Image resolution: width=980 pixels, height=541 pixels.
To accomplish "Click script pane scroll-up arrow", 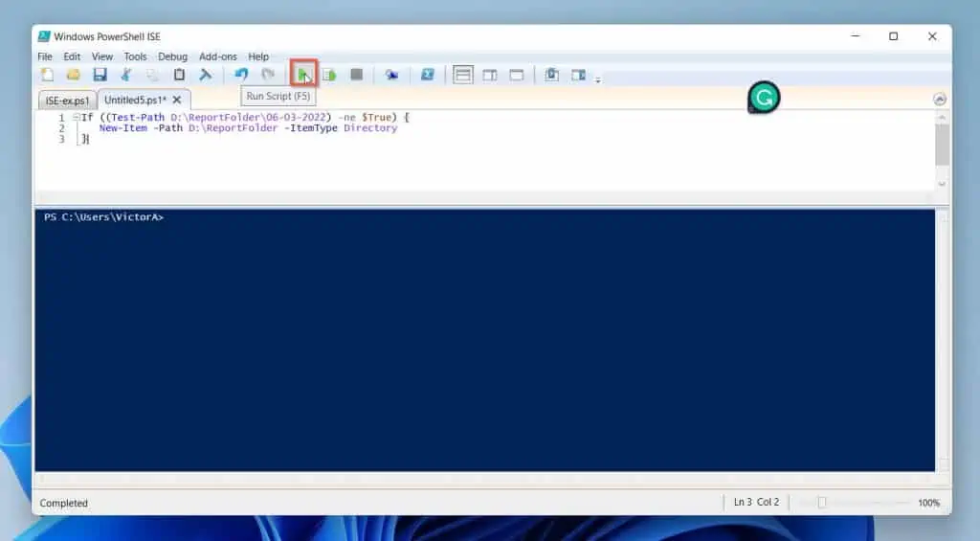I will 942,117.
